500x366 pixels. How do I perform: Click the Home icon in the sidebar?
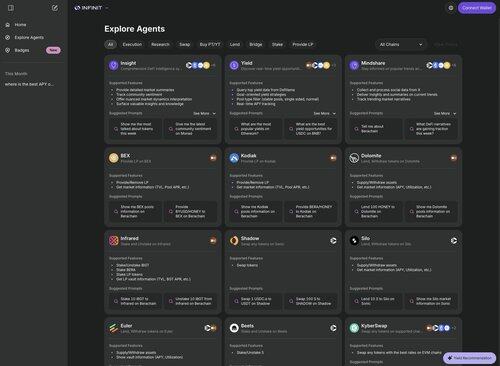tap(8, 25)
